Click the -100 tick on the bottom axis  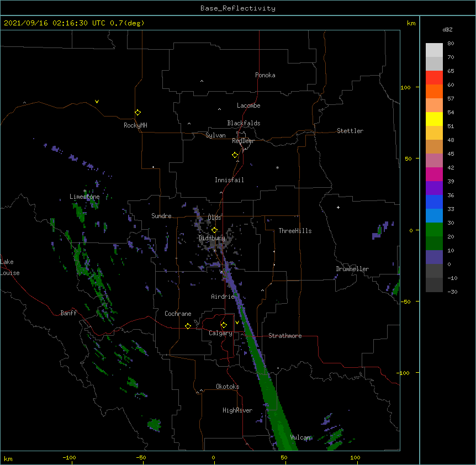(69, 458)
